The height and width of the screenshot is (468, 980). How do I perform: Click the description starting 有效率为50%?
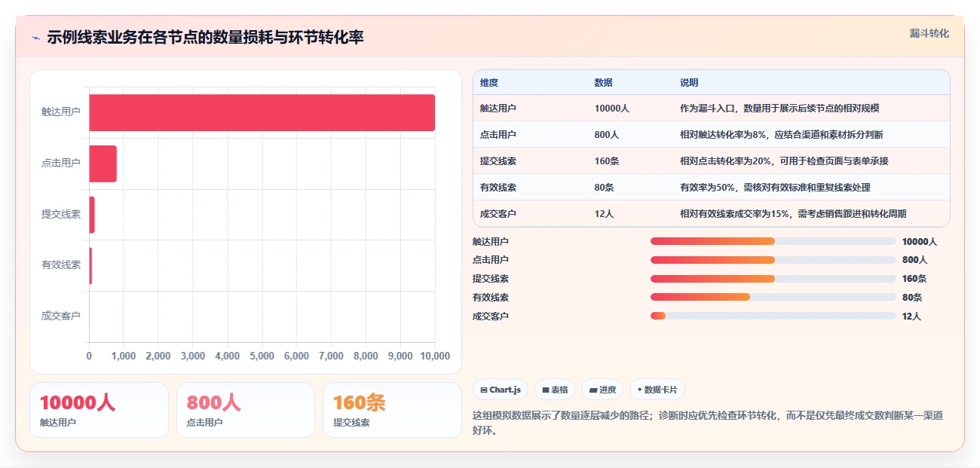(775, 188)
